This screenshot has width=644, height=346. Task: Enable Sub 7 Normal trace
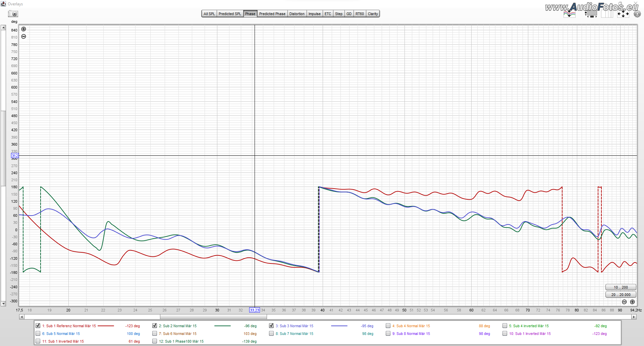pyautogui.click(x=271, y=333)
